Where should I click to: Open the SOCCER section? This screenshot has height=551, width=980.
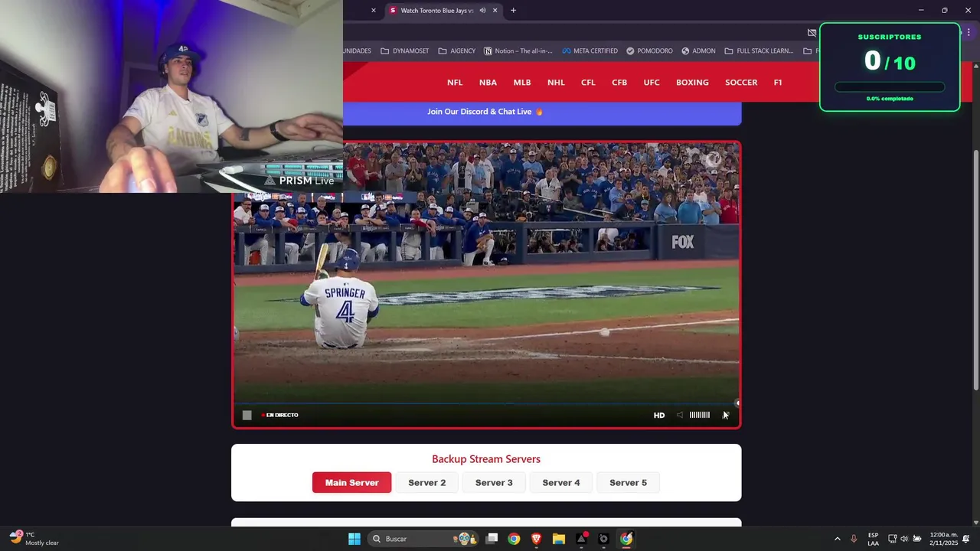click(x=741, y=83)
